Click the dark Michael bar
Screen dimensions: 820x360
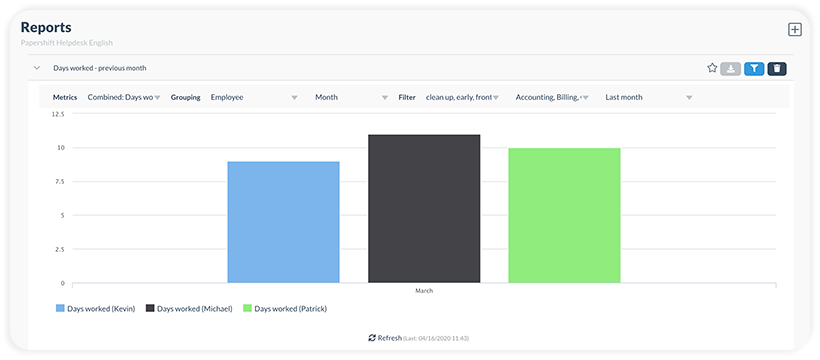click(x=424, y=209)
